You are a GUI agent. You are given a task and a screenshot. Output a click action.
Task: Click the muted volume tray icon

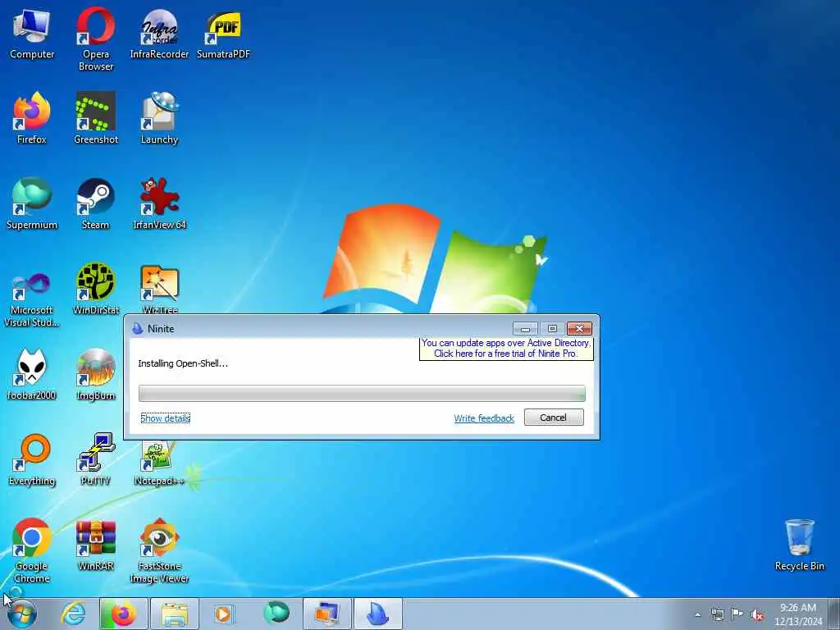(757, 614)
